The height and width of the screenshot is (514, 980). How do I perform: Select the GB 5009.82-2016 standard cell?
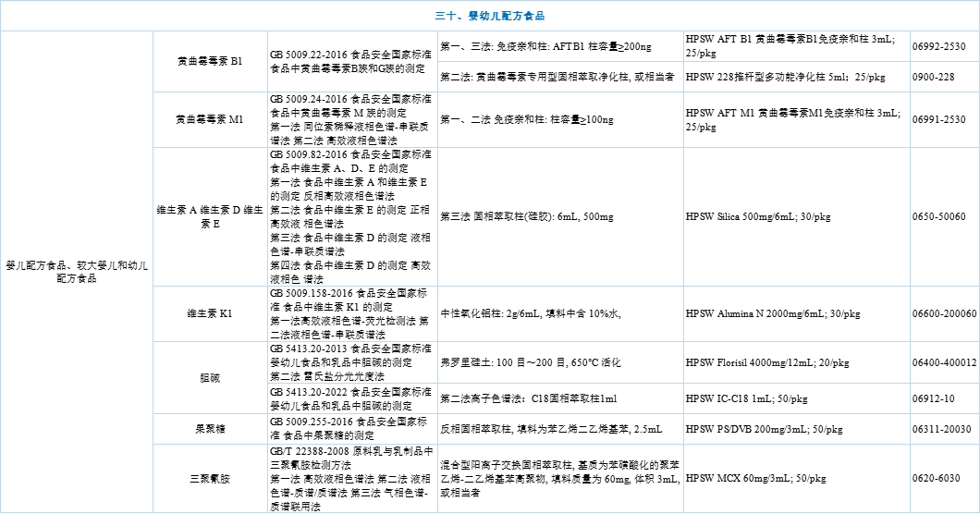point(352,217)
